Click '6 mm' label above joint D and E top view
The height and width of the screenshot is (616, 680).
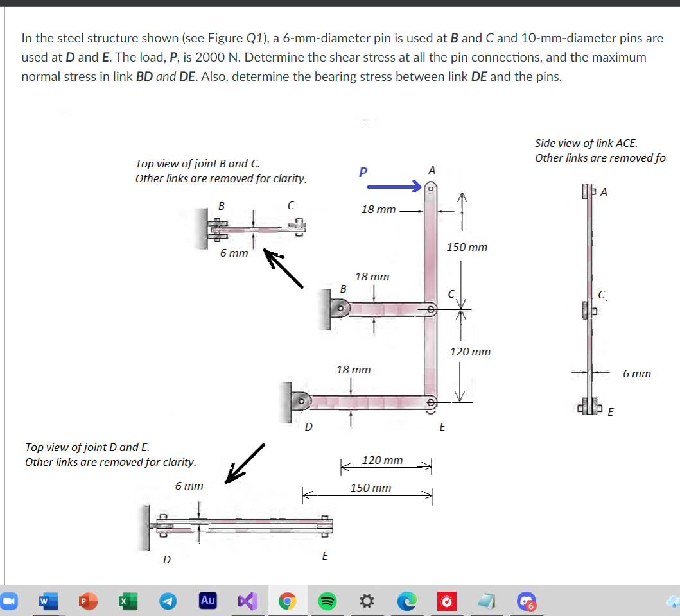tap(189, 486)
